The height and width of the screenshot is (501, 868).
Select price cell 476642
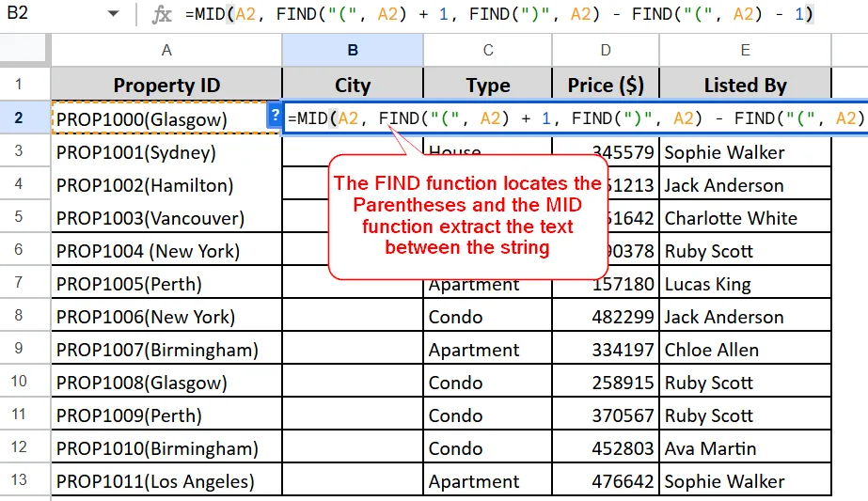coord(606,481)
